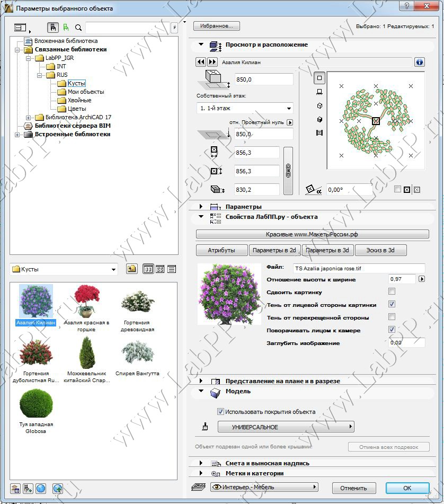Switch to small icons grid view
444x504 pixels.
[x=160, y=269]
